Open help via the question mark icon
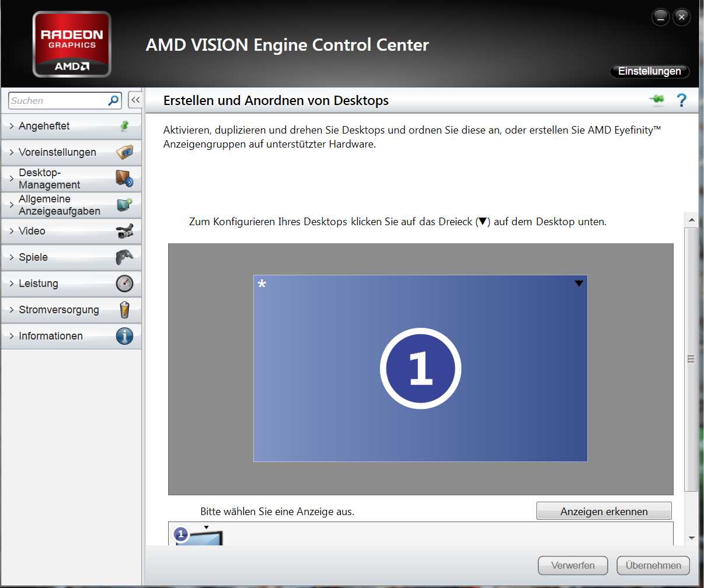The height and width of the screenshot is (588, 704). [x=681, y=100]
